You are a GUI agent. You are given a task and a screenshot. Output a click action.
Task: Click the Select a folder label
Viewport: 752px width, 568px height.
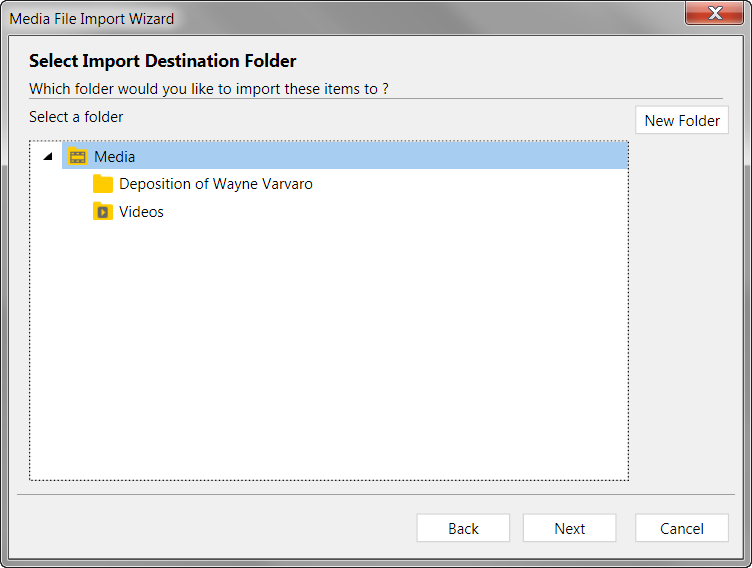tap(76, 117)
